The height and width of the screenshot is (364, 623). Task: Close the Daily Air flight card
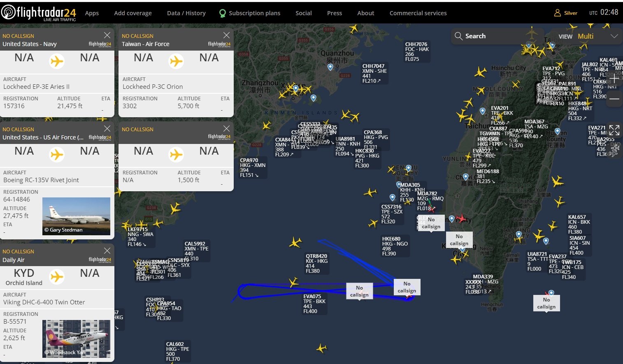pyautogui.click(x=107, y=250)
